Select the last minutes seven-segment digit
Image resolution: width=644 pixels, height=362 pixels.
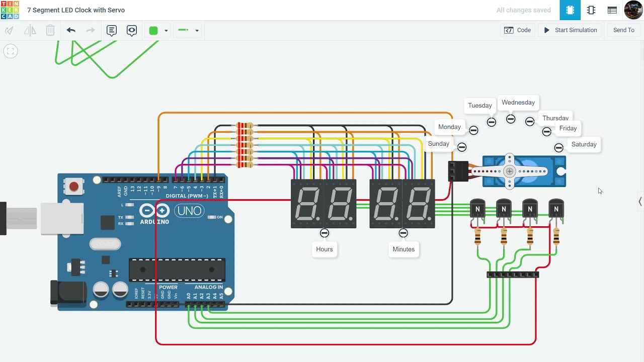tap(419, 204)
